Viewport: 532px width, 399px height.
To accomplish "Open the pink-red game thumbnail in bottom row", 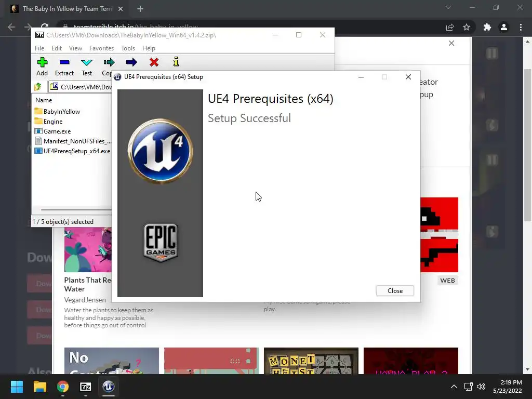I will coord(211,361).
